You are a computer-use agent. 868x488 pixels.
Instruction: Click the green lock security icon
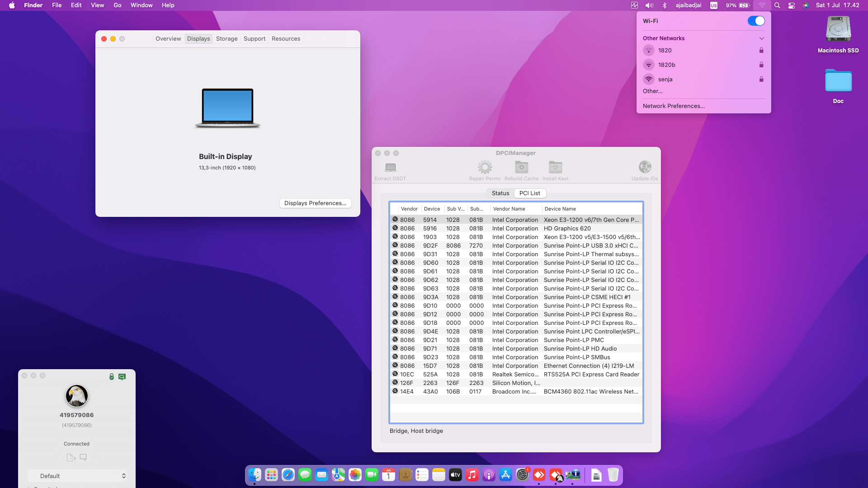coord(112,376)
